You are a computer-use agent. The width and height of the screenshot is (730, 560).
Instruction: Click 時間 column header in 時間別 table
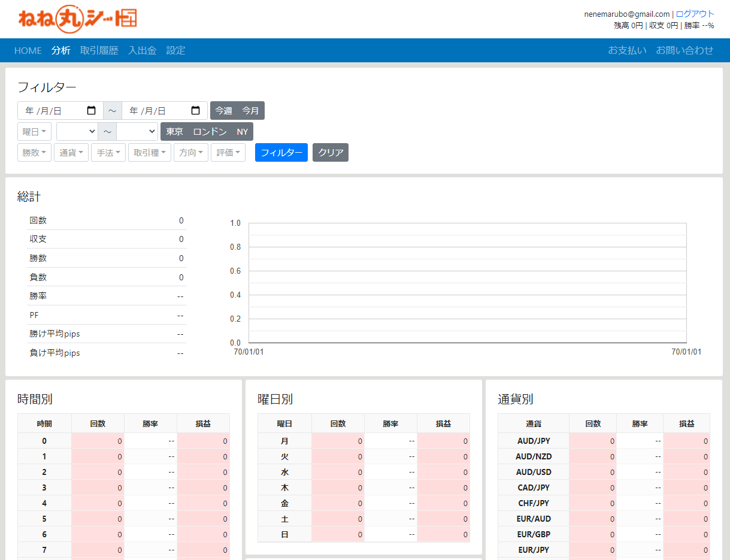pyautogui.click(x=44, y=423)
